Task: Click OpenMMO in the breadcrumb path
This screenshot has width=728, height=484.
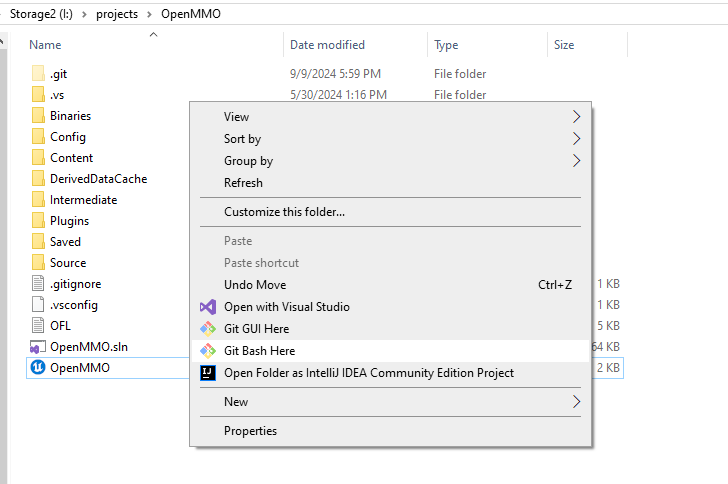Action: pos(191,14)
